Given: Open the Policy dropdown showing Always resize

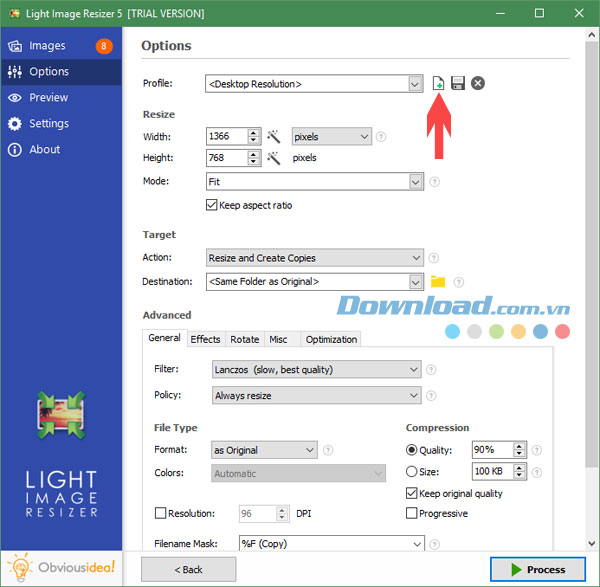Looking at the screenshot, I should [317, 395].
